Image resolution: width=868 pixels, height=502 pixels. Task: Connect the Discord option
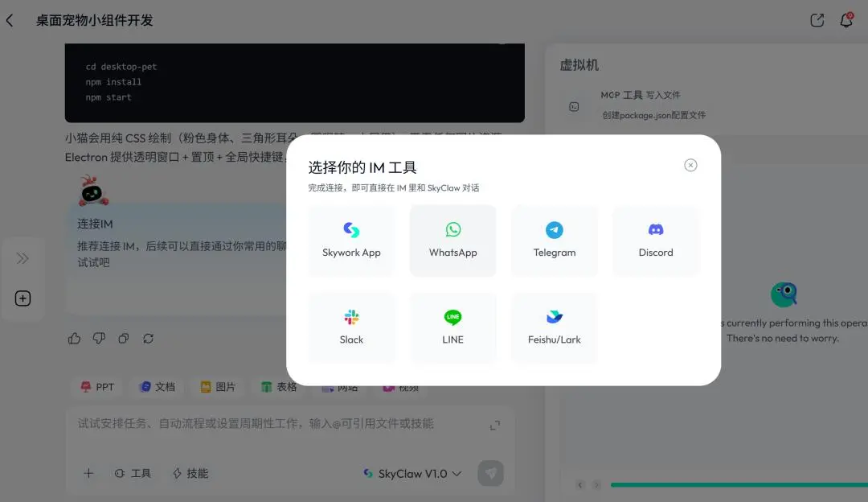point(656,241)
